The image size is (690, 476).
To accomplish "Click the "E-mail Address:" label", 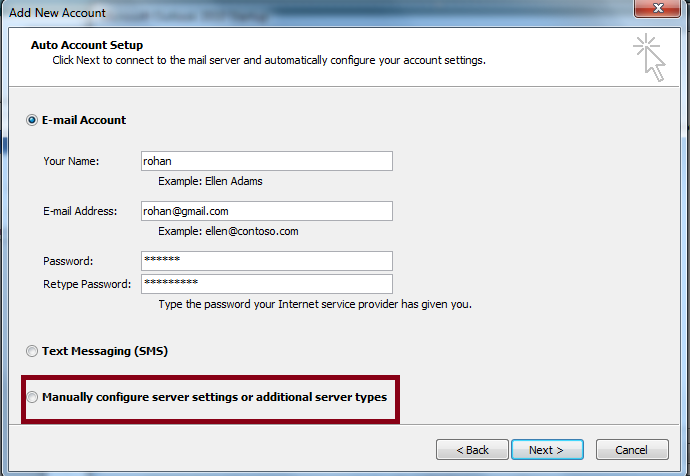I will pos(80,211).
